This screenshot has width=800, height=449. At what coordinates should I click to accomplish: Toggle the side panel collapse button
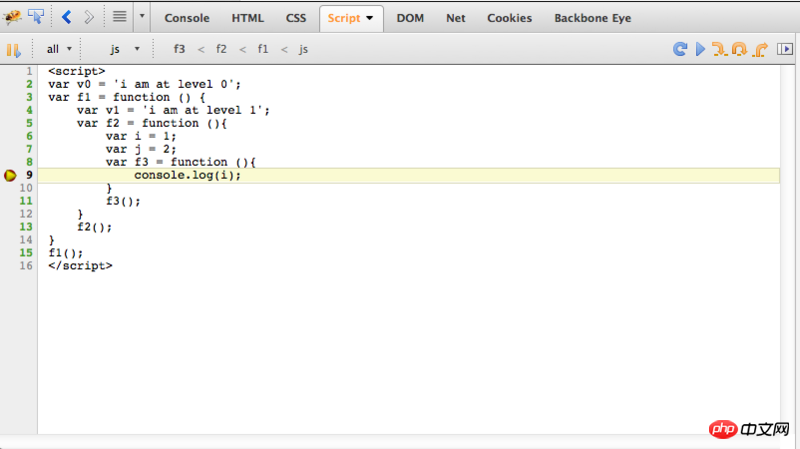pos(785,49)
